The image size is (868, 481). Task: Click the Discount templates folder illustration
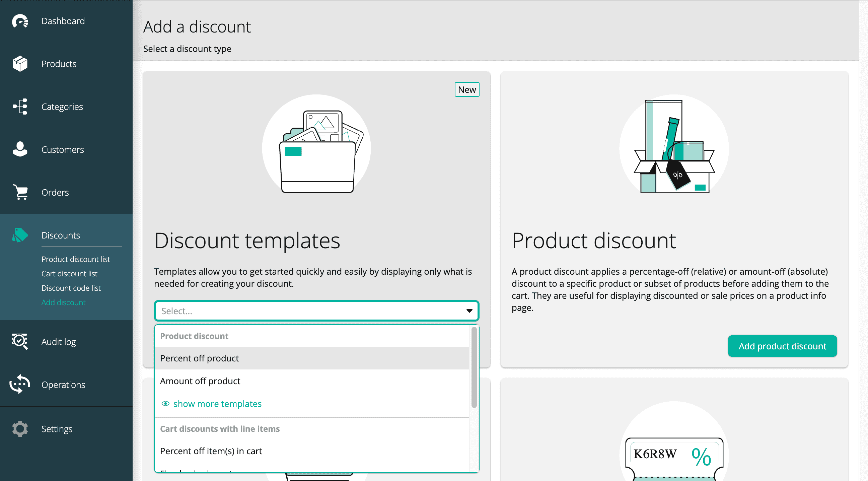coord(317,149)
